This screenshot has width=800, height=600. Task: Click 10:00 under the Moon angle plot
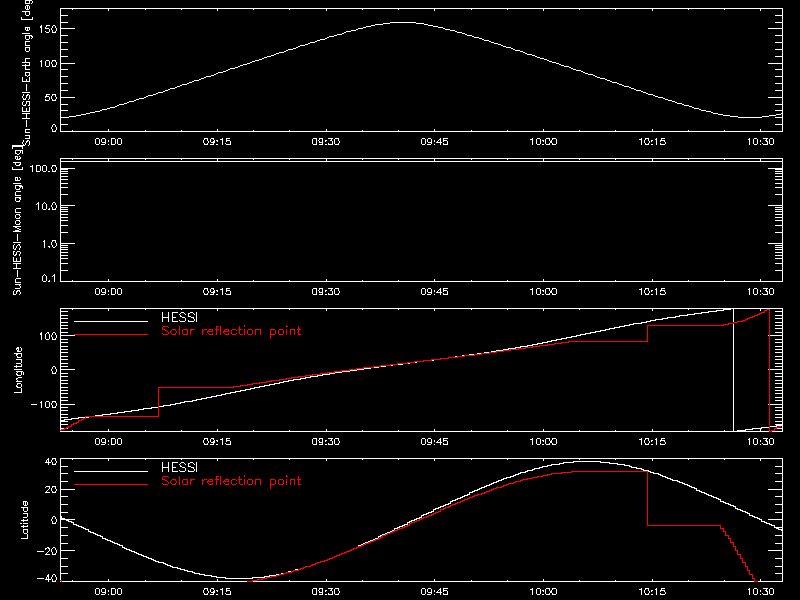pos(543,291)
